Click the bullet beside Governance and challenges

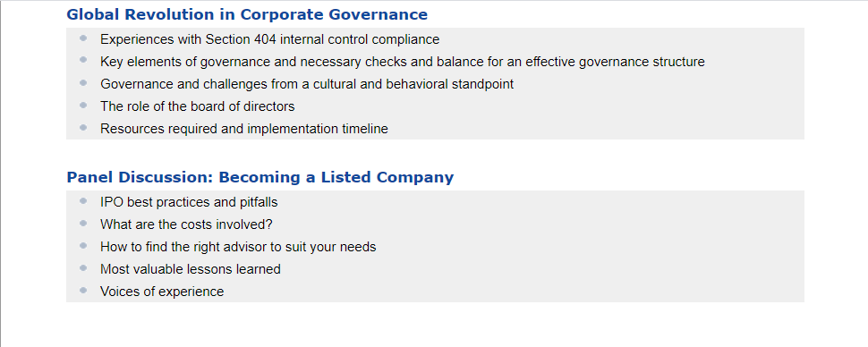83,82
